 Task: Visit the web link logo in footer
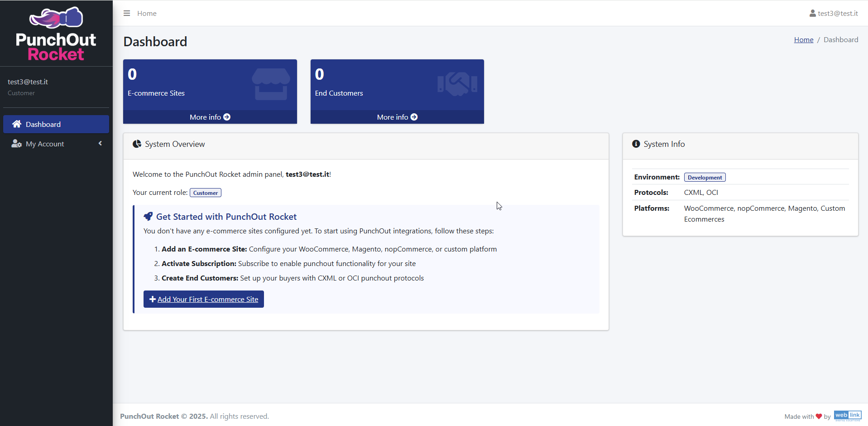(847, 416)
